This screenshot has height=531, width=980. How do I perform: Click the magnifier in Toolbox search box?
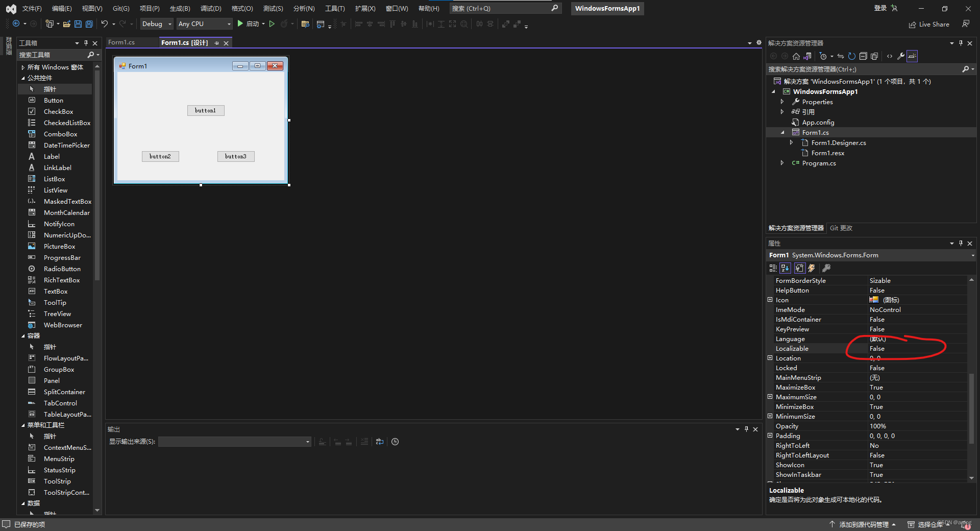91,55
